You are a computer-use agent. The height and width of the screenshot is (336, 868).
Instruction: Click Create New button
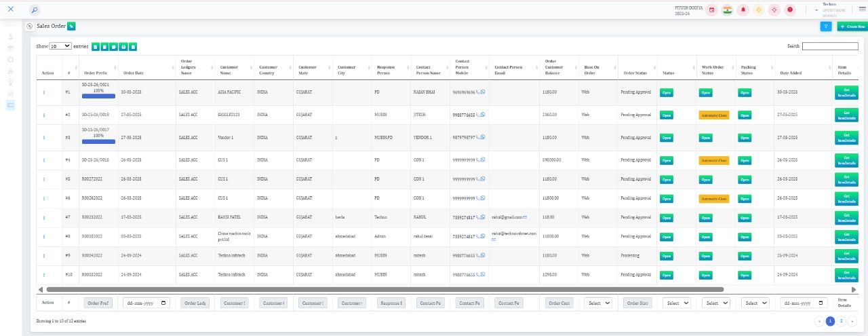[x=852, y=26]
